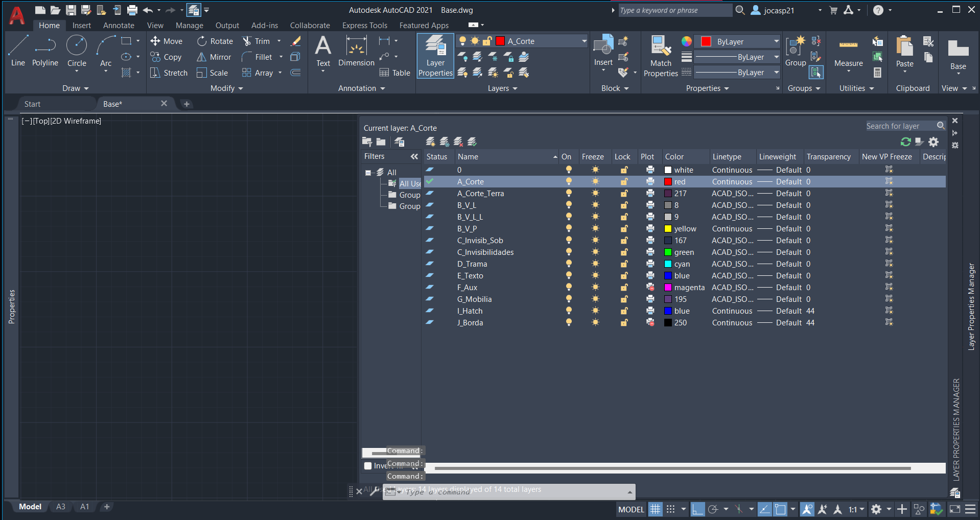
Task: Expand the Modify panel
Action: [226, 88]
